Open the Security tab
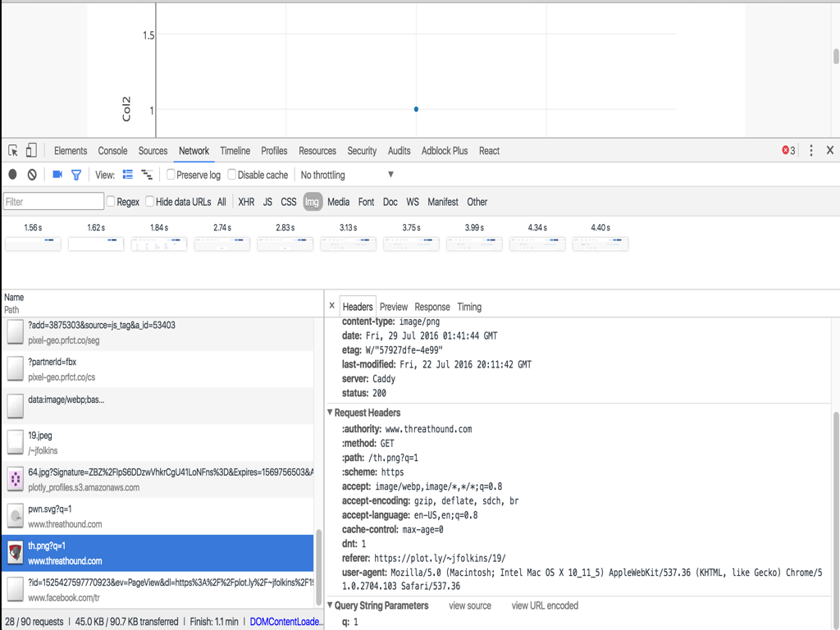Screen dimensions: 840x630 (x=362, y=151)
